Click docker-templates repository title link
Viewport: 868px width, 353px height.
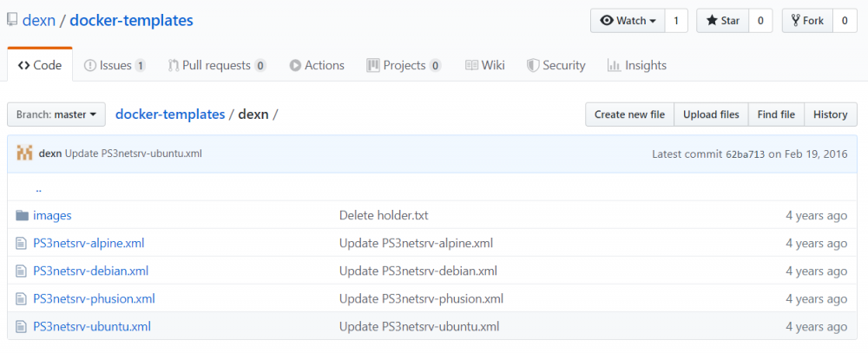click(131, 21)
